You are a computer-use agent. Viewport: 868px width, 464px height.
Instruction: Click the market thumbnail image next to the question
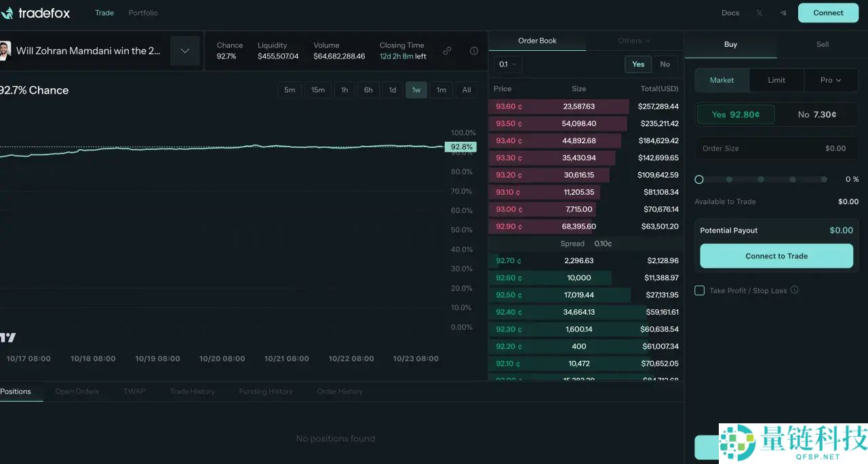point(5,50)
